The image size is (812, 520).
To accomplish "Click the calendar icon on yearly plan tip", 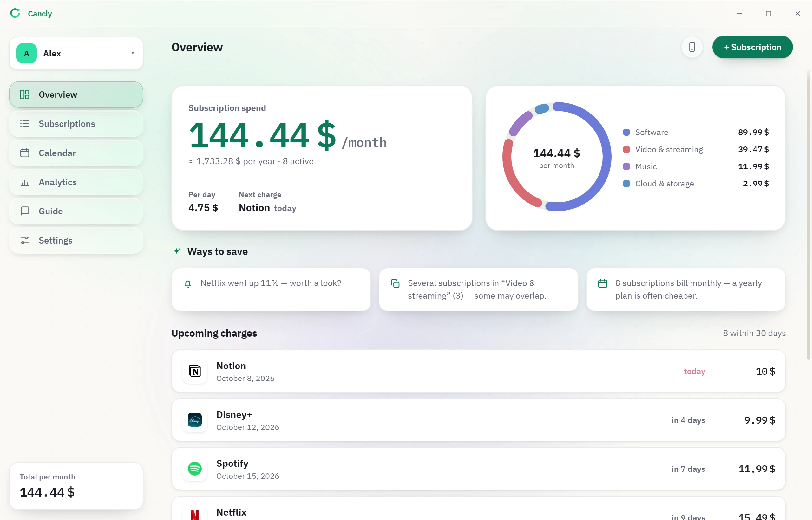I will pos(603,283).
